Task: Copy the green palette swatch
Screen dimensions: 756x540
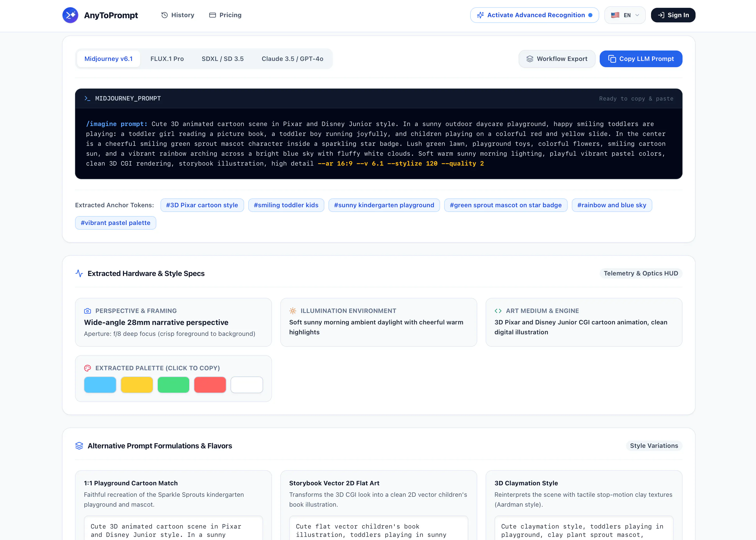Action: pos(173,385)
